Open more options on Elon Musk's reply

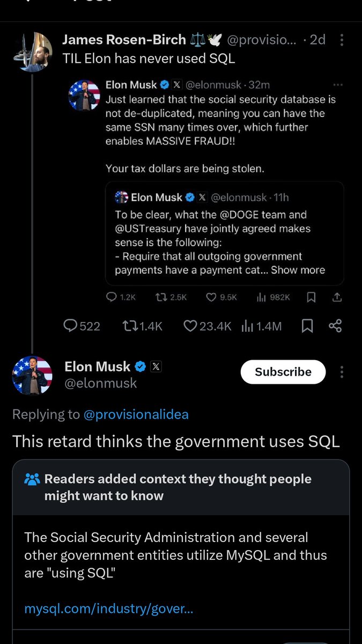342,372
